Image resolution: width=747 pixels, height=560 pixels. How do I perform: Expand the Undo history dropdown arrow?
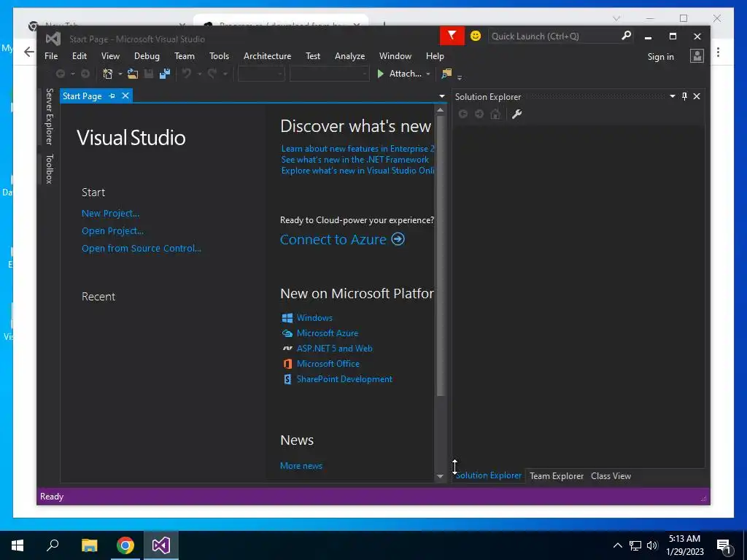[199, 74]
